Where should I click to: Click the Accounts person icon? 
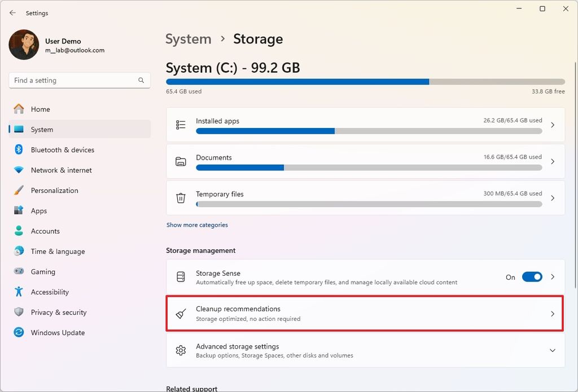pos(19,231)
